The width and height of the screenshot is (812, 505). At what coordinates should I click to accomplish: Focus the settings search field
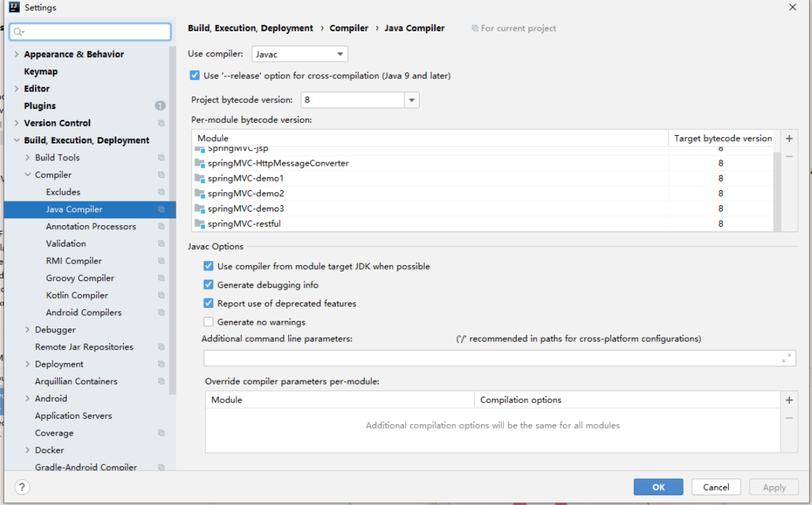coord(90,32)
